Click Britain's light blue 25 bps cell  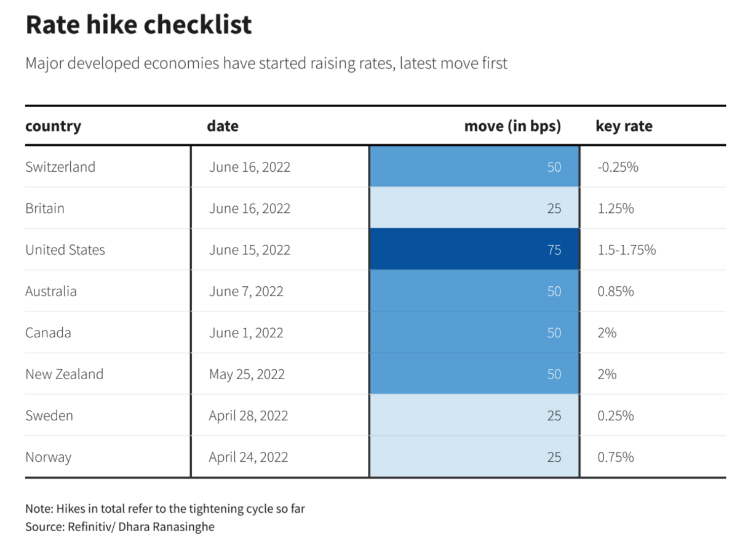pos(474,209)
